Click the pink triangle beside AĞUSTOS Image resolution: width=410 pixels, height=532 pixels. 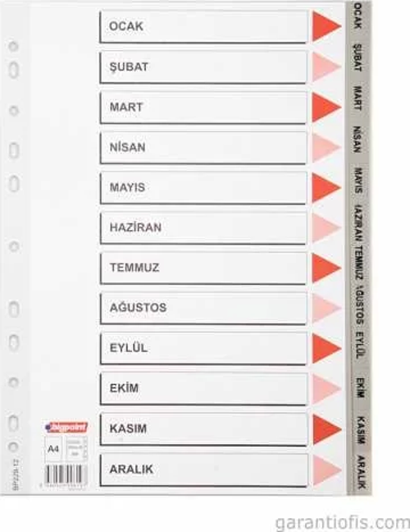point(326,308)
